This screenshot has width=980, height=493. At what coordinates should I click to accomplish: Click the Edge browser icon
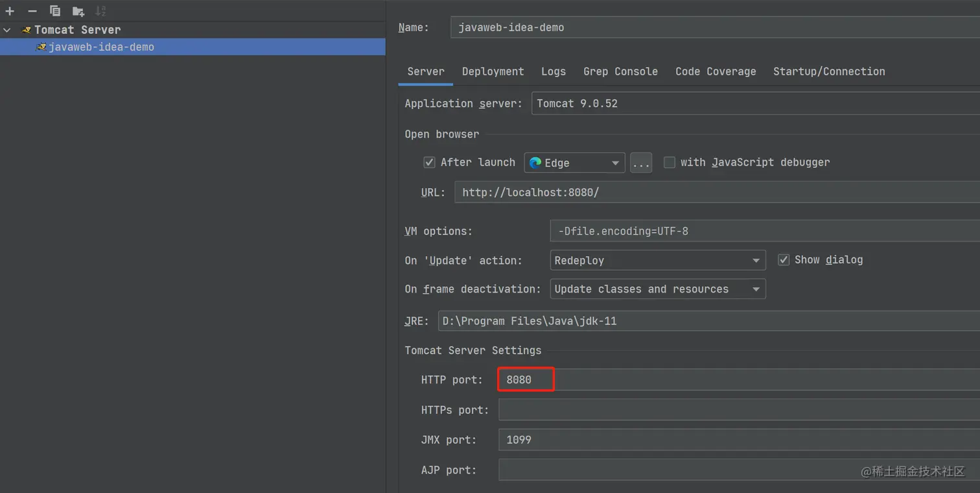[535, 163]
